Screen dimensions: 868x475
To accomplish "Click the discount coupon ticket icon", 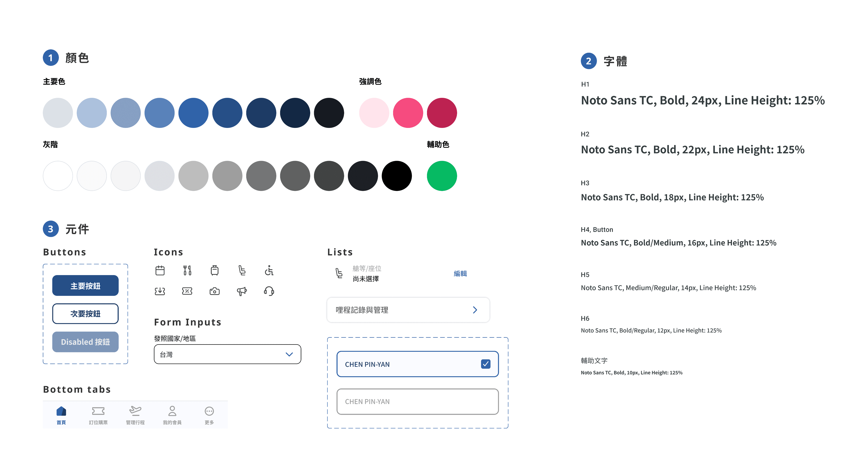I will 187,291.
